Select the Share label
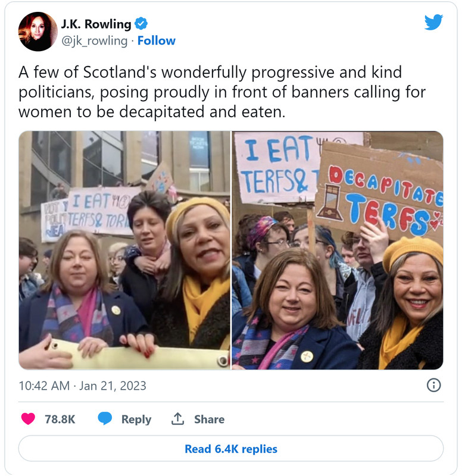Viewport: 462px width, 476px height. [x=210, y=419]
